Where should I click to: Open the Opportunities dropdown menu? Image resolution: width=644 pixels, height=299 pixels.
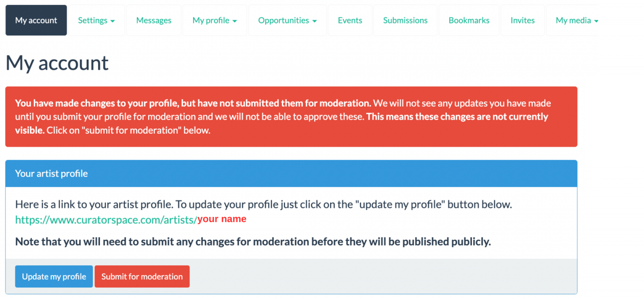click(x=287, y=21)
